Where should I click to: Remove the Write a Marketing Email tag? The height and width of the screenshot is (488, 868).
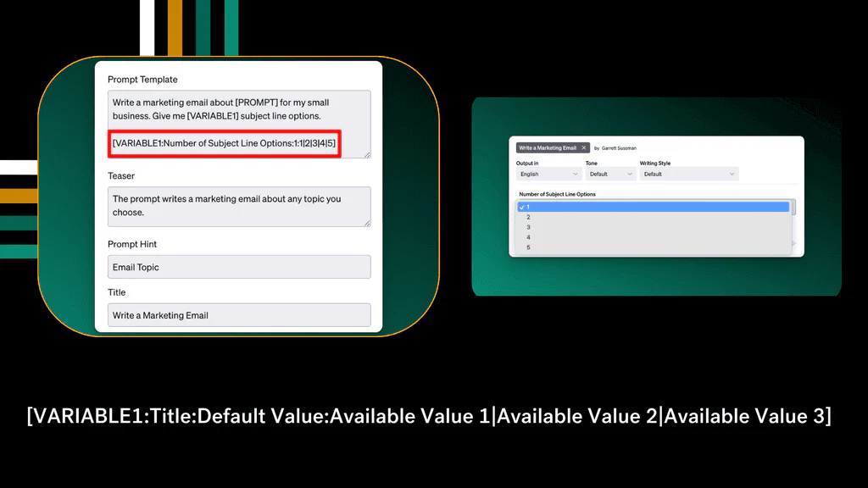[x=583, y=147]
